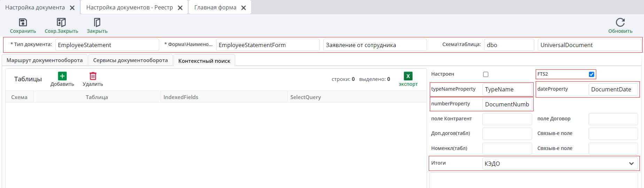
Task: Add a table with the green Добавить icon
Action: pyautogui.click(x=62, y=76)
